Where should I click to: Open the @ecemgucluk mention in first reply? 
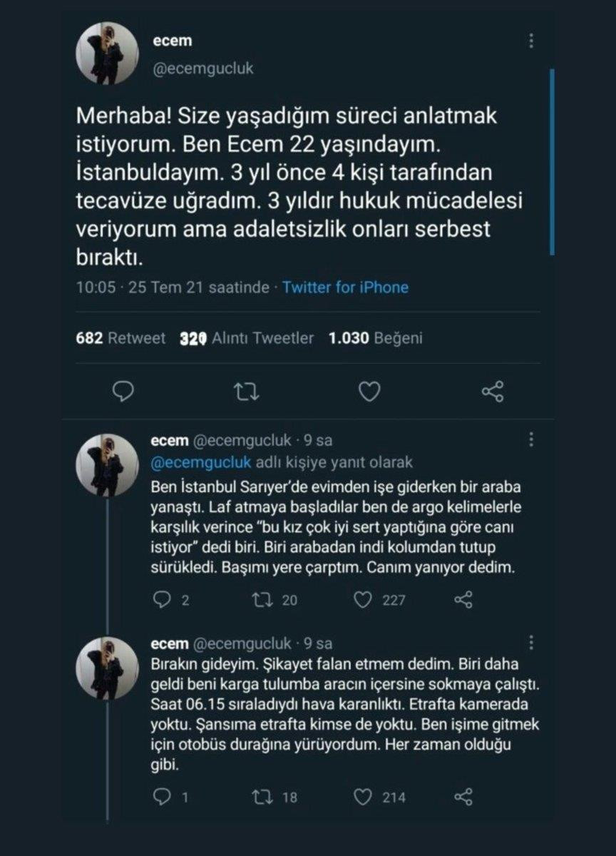201,462
